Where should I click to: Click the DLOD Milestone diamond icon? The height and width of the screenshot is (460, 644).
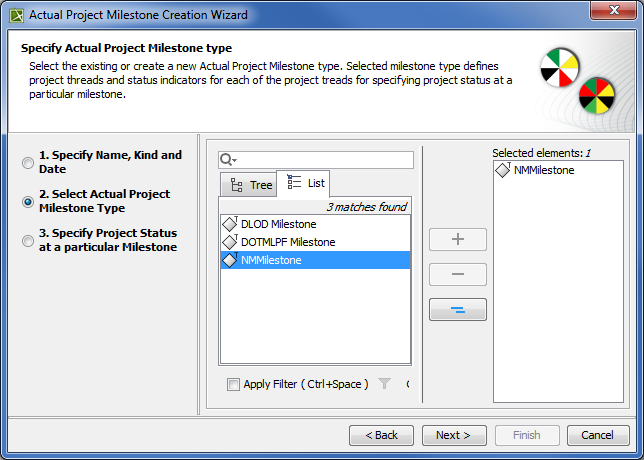tap(229, 224)
